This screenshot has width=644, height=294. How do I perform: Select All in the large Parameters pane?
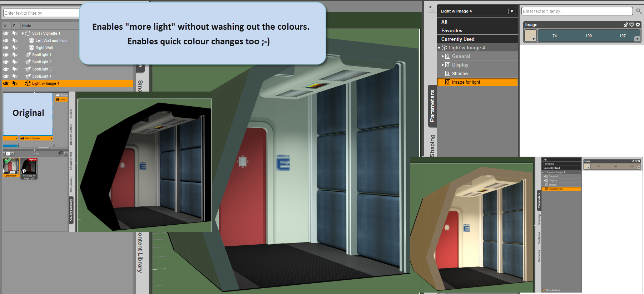[478, 22]
